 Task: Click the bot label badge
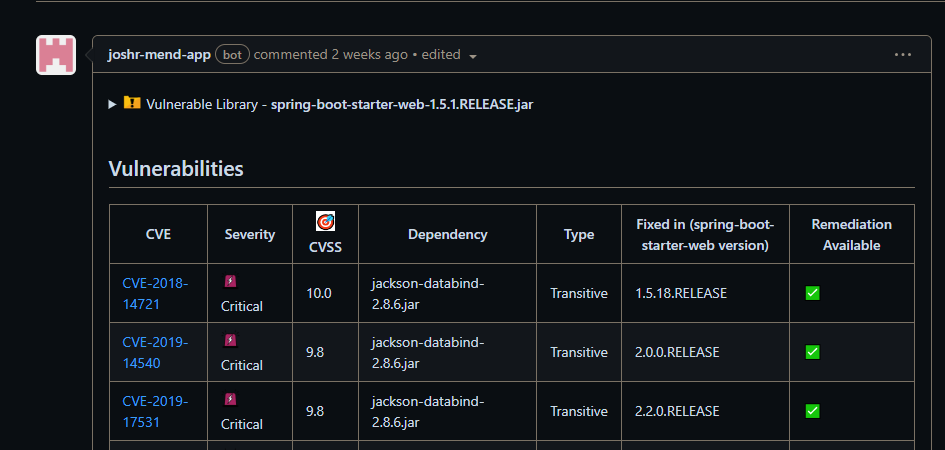232,54
